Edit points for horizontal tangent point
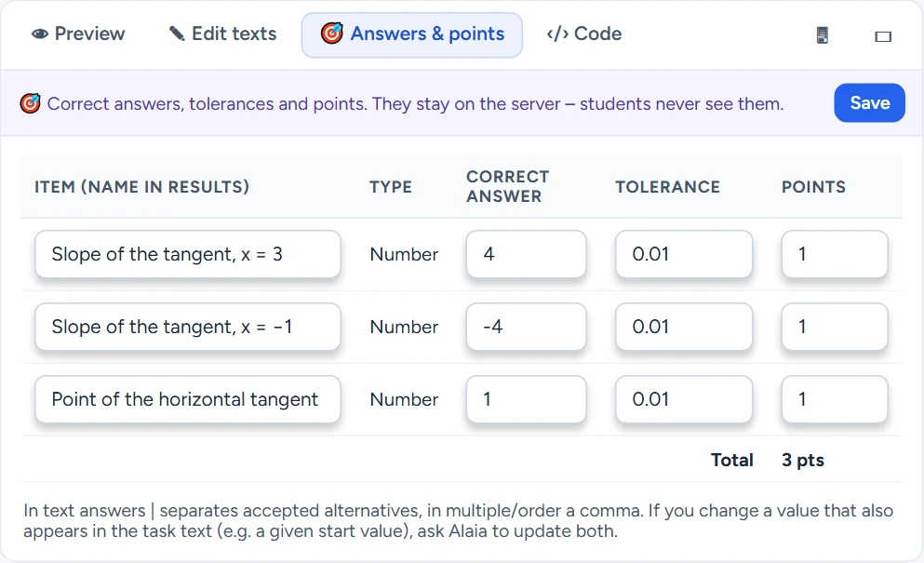This screenshot has height=563, width=924. pyautogui.click(x=835, y=399)
